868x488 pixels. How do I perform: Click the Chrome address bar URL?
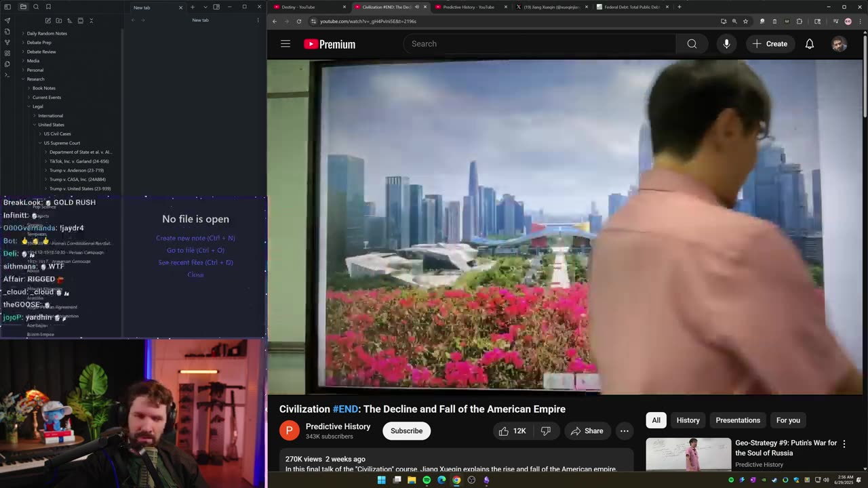pos(368,21)
